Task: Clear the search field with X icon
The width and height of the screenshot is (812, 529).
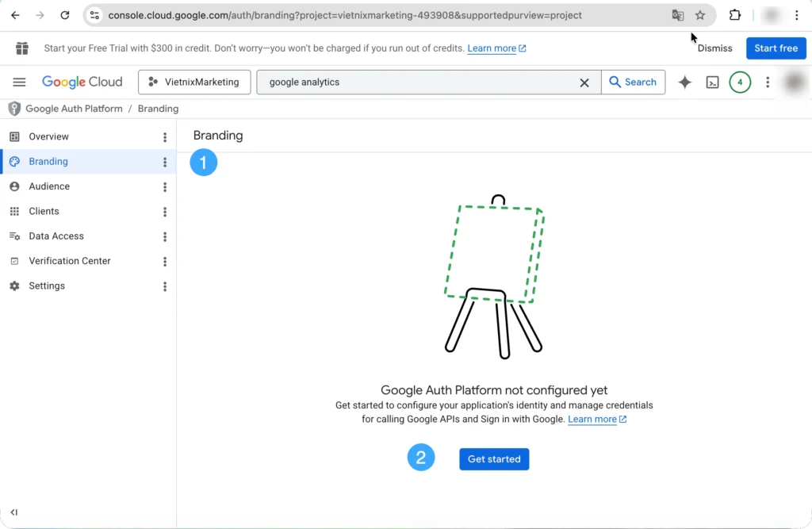Action: [584, 82]
